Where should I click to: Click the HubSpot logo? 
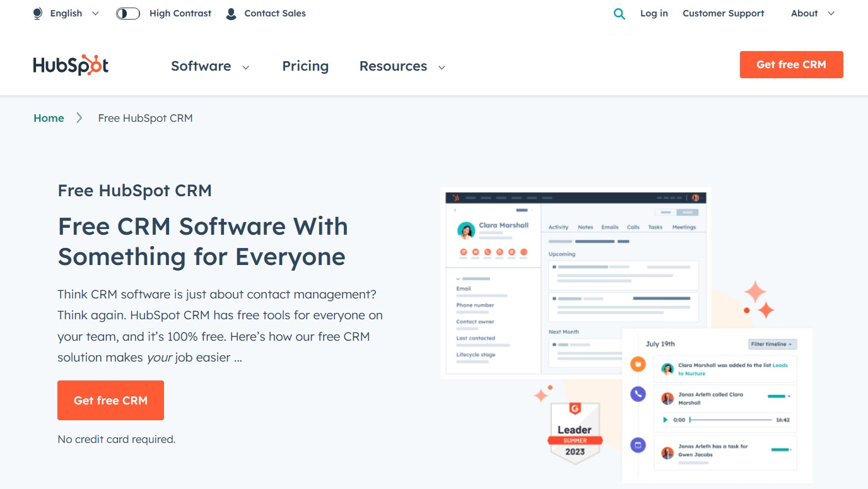point(71,65)
